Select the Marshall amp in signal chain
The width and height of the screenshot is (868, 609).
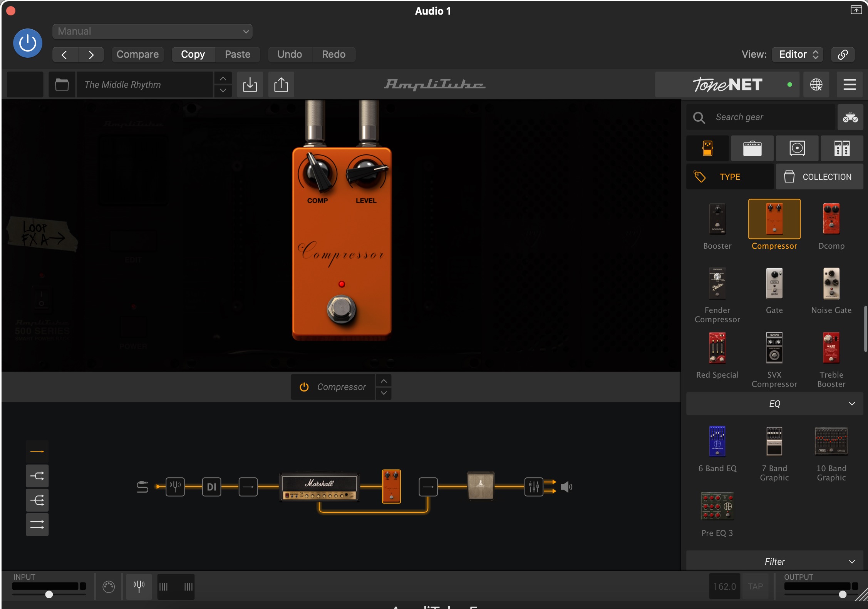click(319, 487)
